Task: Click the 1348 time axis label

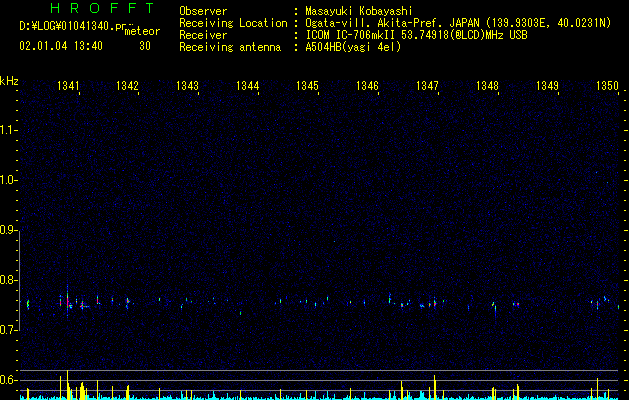Action: pyautogui.click(x=487, y=85)
